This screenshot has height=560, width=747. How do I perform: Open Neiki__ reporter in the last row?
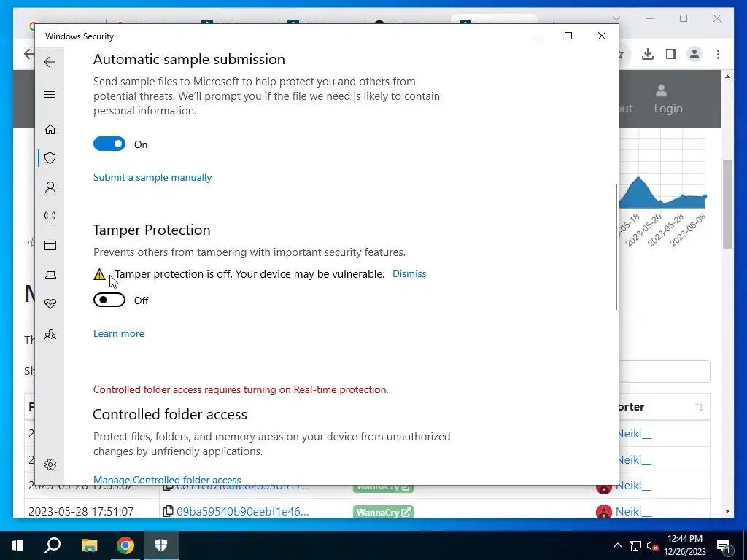pyautogui.click(x=633, y=511)
